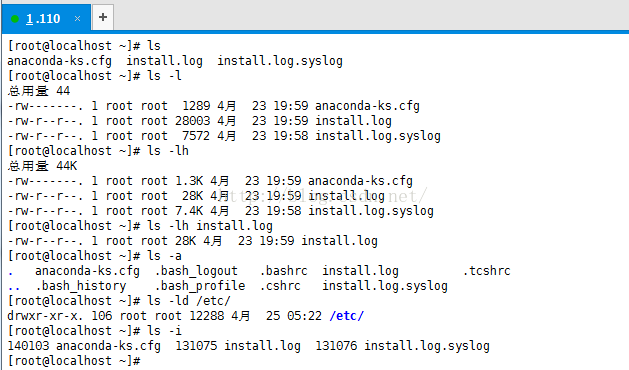Close the 1.110 session tab
The image size is (629, 370).
[x=77, y=18]
